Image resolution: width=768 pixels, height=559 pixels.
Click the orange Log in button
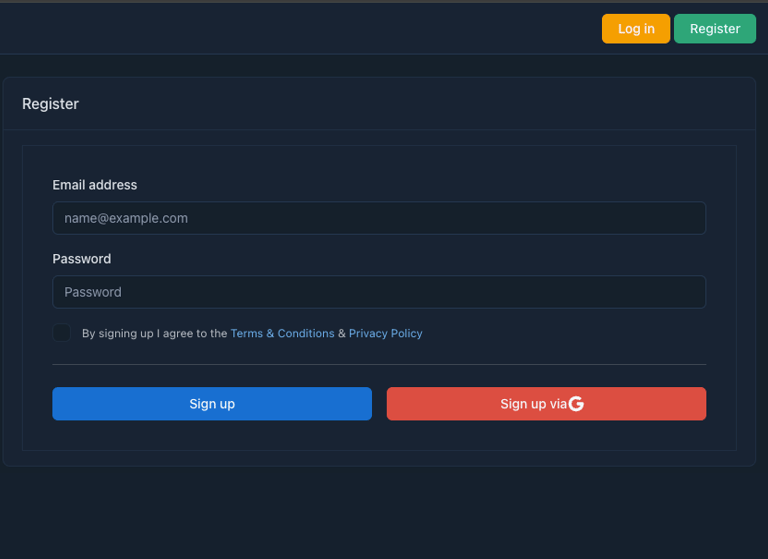(636, 29)
